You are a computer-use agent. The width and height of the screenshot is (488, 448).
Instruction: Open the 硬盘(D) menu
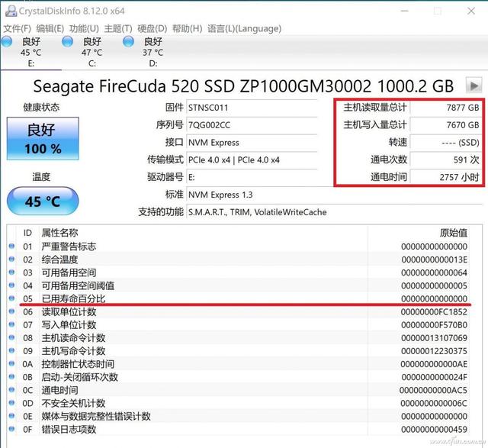click(x=152, y=29)
